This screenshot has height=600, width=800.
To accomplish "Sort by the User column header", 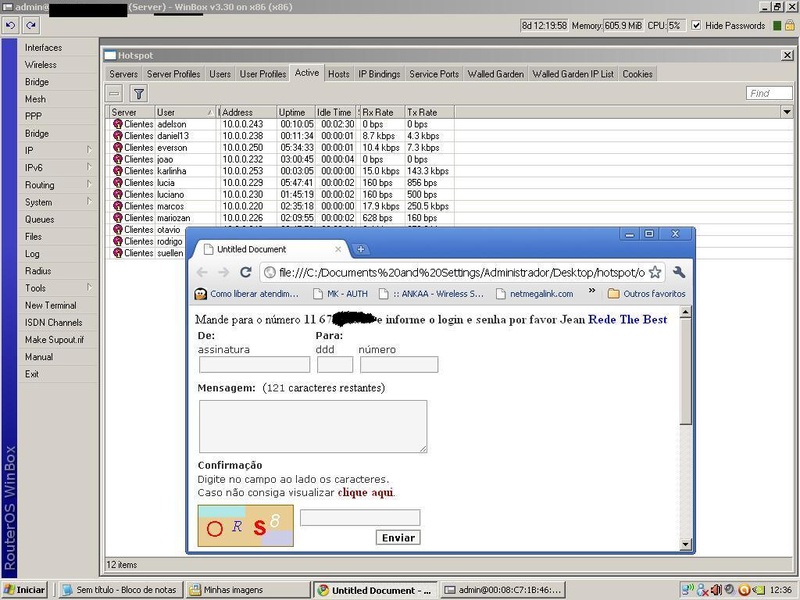I will [x=186, y=112].
